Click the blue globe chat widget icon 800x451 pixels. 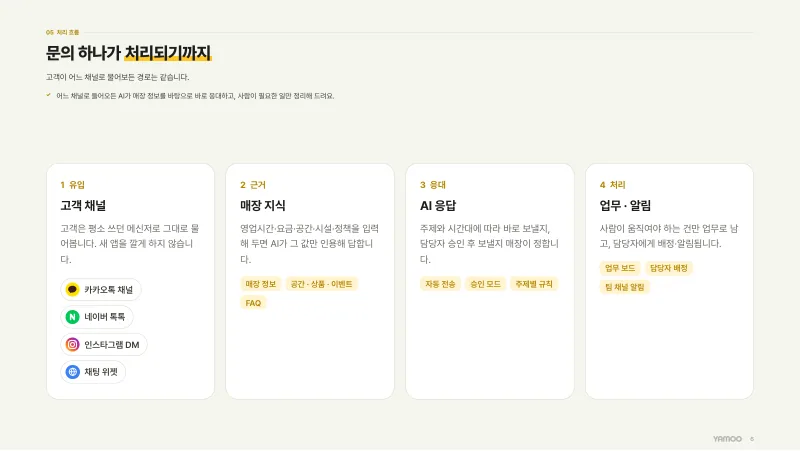click(72, 372)
